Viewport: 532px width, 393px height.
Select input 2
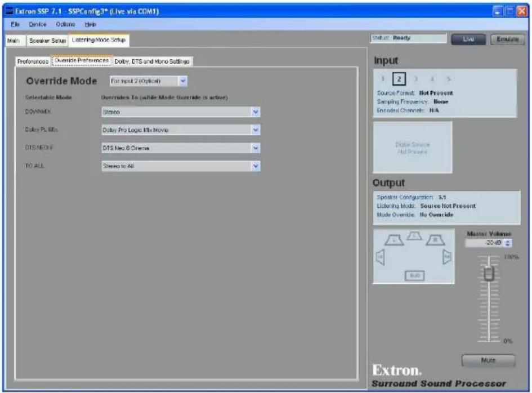pyautogui.click(x=399, y=79)
